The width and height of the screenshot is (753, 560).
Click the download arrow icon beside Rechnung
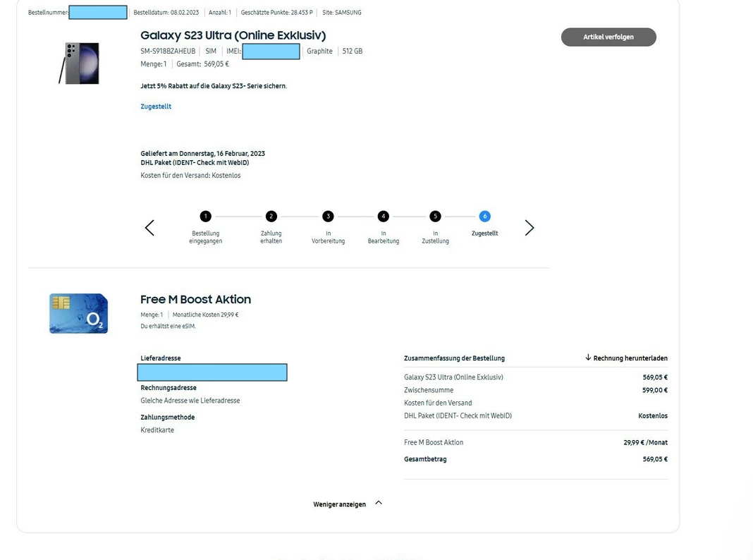[x=588, y=358]
